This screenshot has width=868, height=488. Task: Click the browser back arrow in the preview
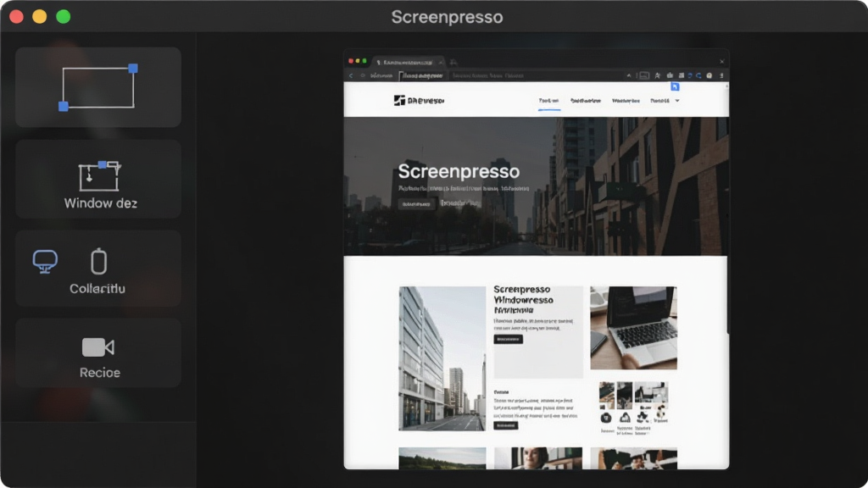pos(351,75)
